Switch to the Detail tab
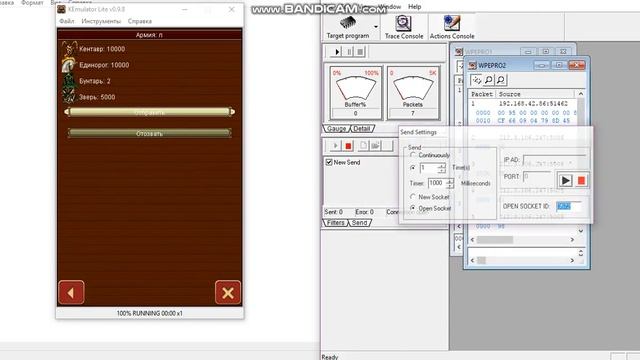Image resolution: width=640 pixels, height=360 pixels. (362, 129)
